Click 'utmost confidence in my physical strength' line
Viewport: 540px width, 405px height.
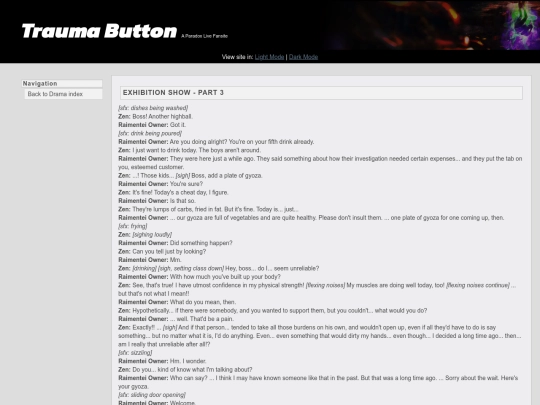(x=317, y=290)
